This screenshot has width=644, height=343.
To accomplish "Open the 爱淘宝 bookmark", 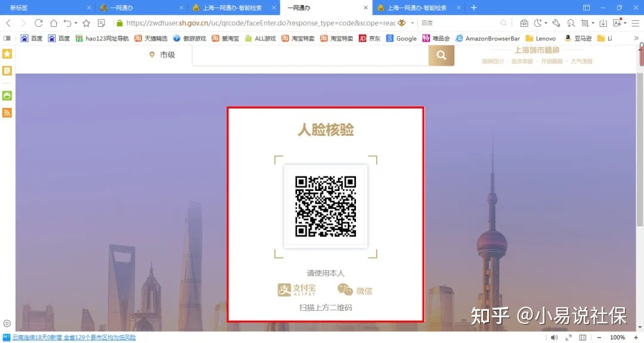I will [x=225, y=38].
